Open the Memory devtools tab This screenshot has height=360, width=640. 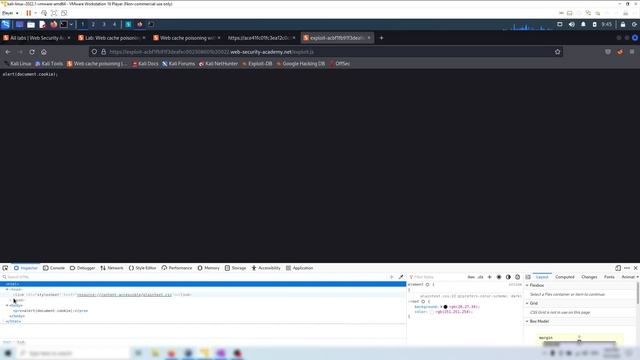(x=209, y=268)
